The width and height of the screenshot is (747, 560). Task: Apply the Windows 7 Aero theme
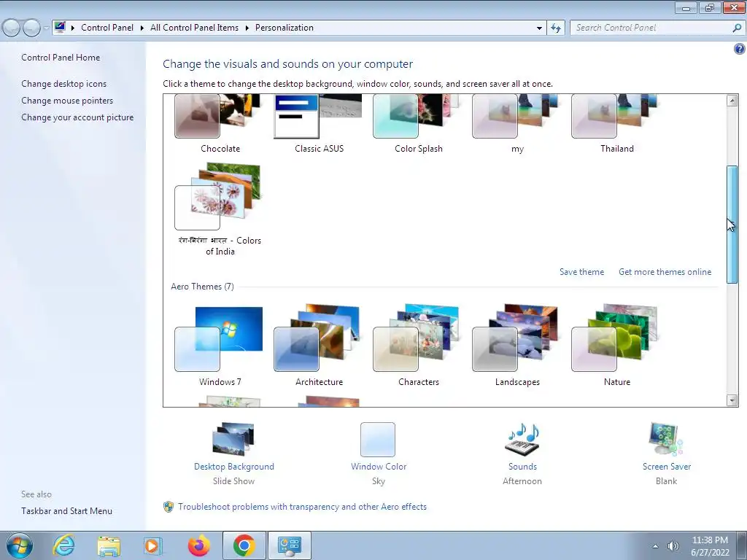pyautogui.click(x=220, y=346)
